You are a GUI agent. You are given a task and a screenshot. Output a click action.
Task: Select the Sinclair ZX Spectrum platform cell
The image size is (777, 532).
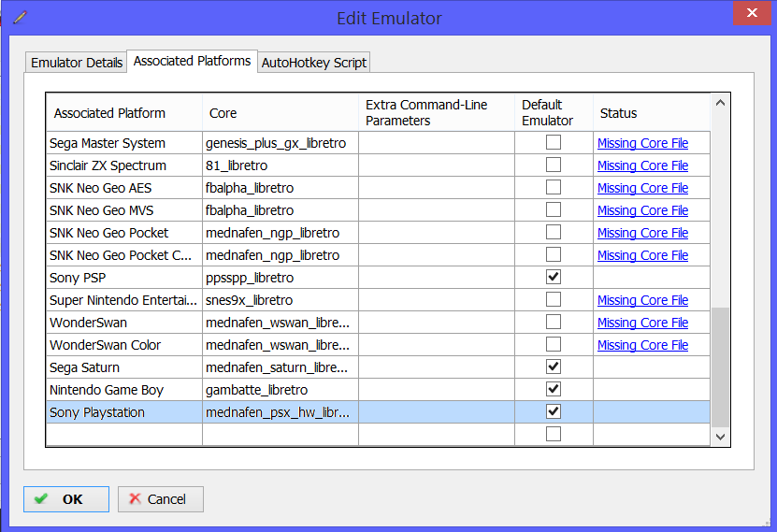point(124,165)
